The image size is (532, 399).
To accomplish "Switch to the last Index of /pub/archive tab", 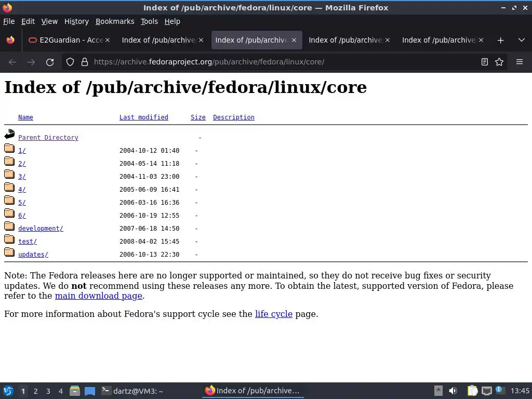I will [443, 40].
